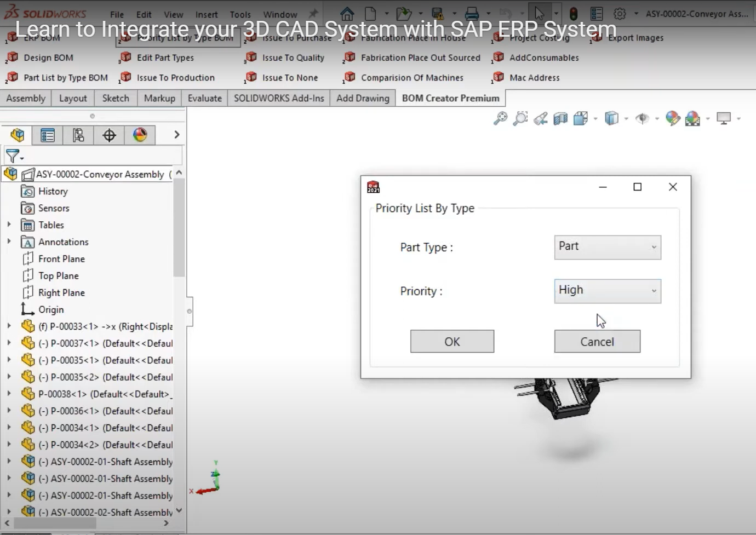
Task: Click Issue To Production command
Action: click(168, 78)
